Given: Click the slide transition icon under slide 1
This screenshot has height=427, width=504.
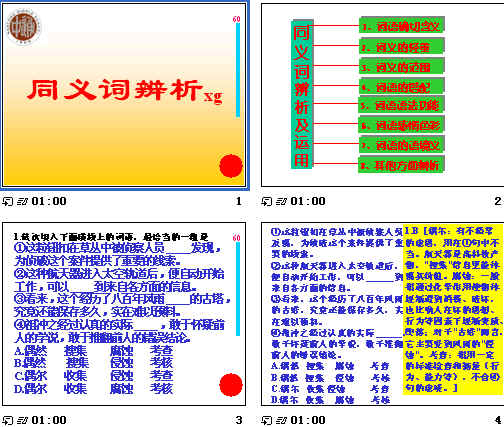Looking at the screenshot, I should 7,201.
